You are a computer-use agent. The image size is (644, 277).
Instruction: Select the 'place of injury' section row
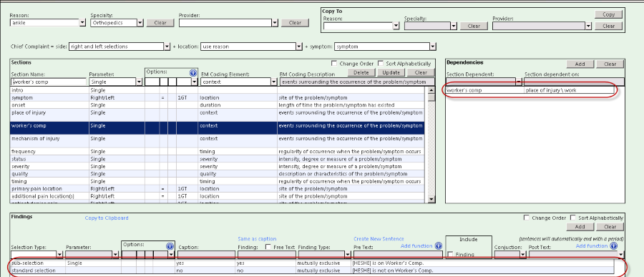point(218,115)
